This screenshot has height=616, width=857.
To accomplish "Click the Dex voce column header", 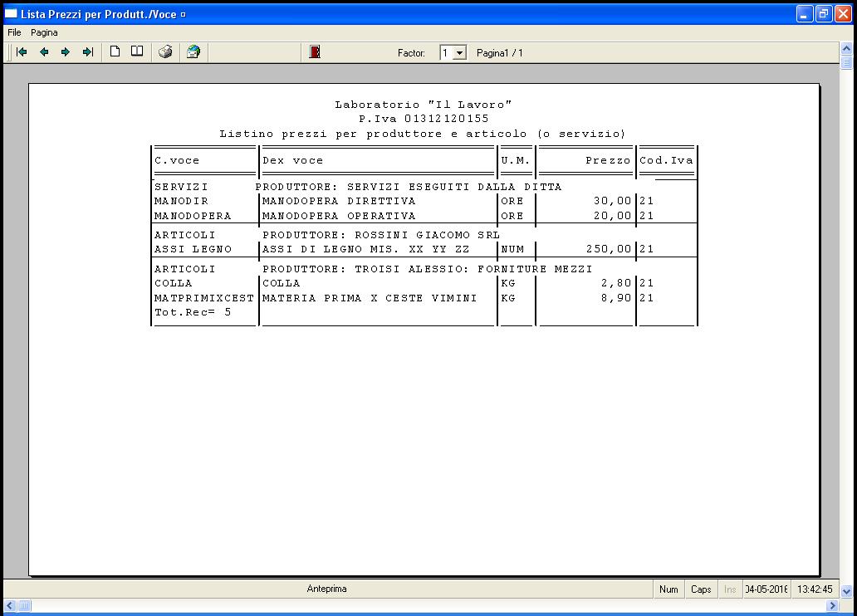I will 292,160.
